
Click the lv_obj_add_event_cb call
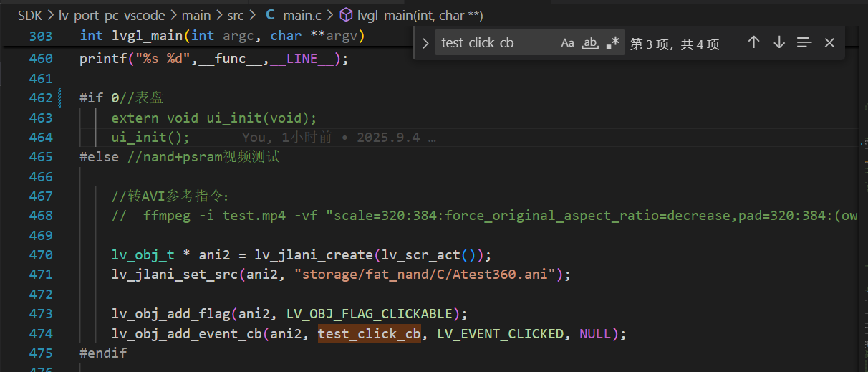click(x=186, y=333)
